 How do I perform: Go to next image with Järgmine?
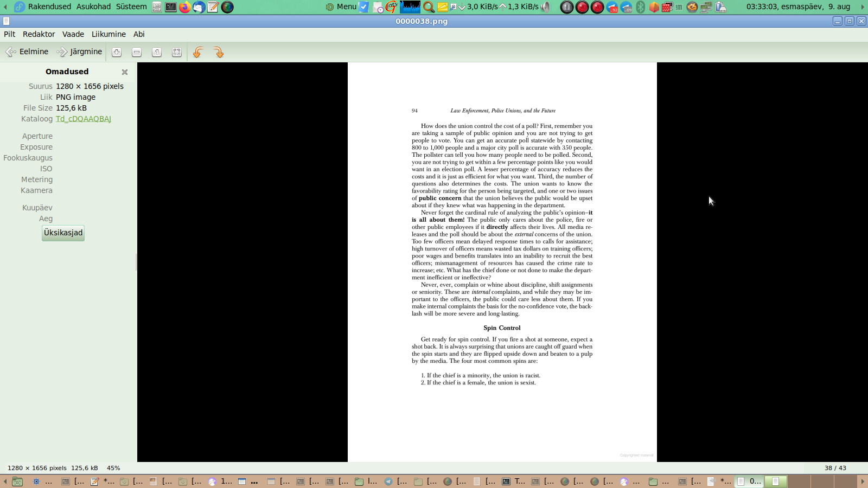click(79, 52)
